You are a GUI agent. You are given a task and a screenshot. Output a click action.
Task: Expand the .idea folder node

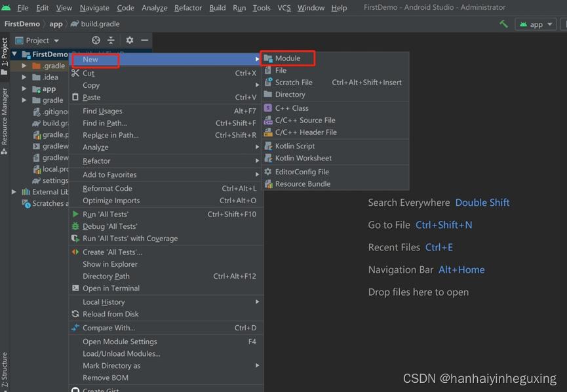(x=24, y=77)
